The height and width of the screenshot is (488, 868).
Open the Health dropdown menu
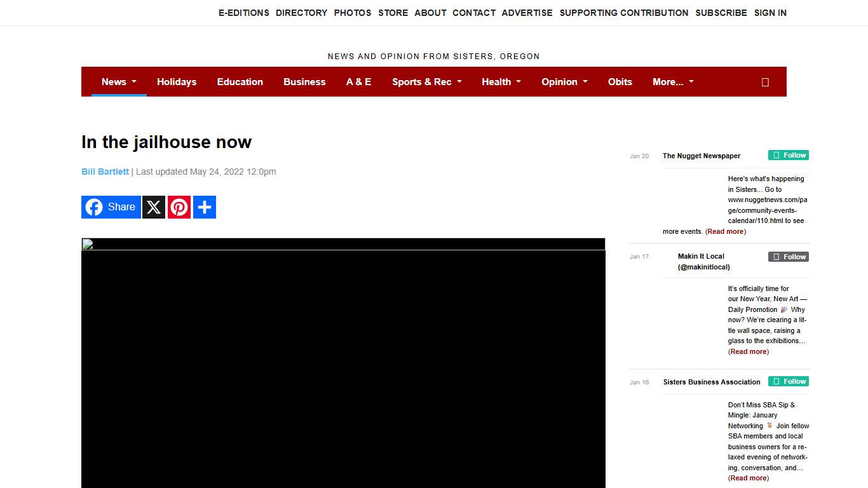coord(501,82)
